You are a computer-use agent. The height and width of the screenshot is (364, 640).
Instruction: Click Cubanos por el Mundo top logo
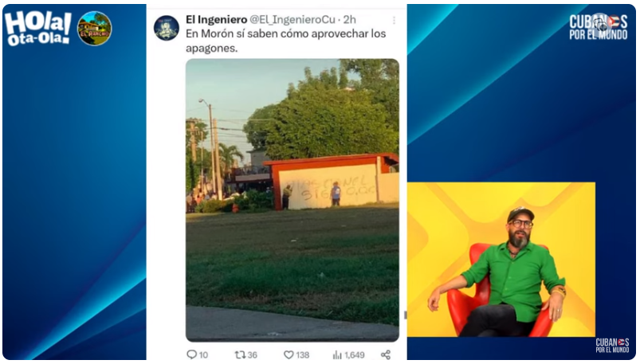[599, 26]
